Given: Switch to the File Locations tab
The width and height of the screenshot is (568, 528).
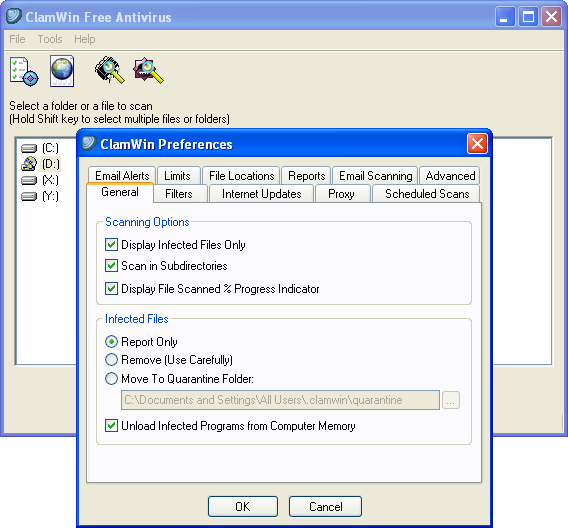Looking at the screenshot, I should (x=242, y=176).
